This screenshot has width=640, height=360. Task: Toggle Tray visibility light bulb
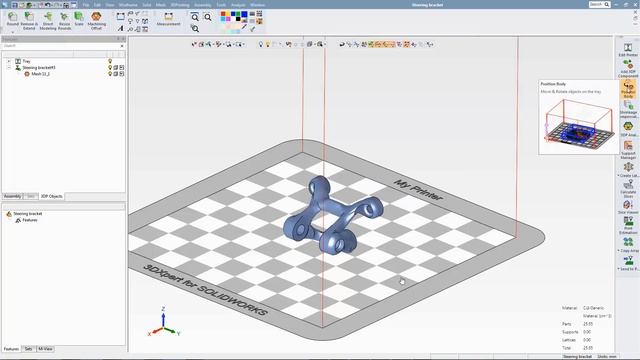click(110, 61)
